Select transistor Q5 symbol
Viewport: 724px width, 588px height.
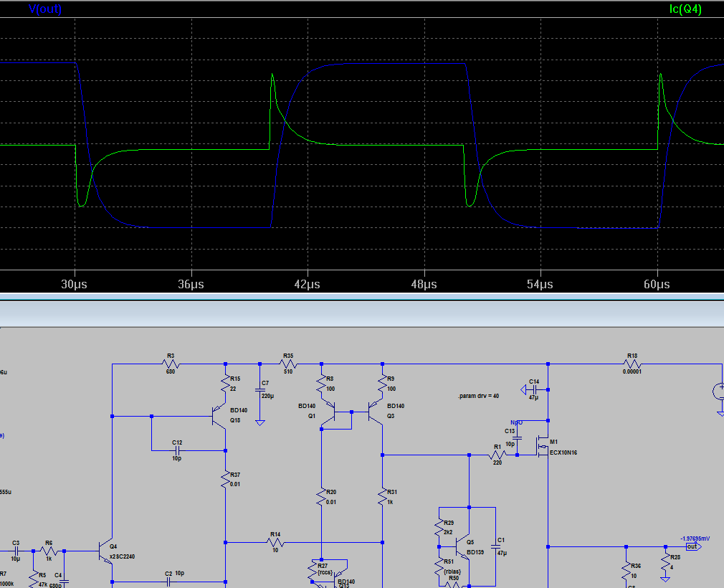click(x=462, y=546)
